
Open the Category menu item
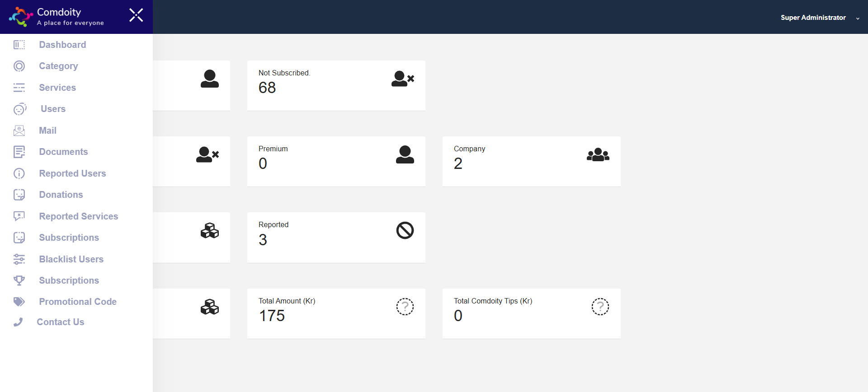click(58, 66)
